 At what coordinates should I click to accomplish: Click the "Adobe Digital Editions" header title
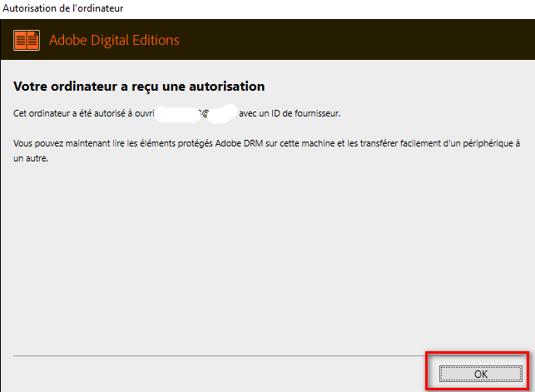tap(114, 40)
